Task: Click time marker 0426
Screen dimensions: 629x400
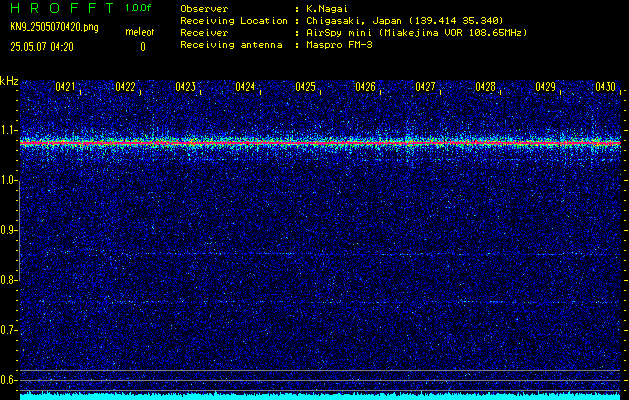Action: click(x=365, y=87)
